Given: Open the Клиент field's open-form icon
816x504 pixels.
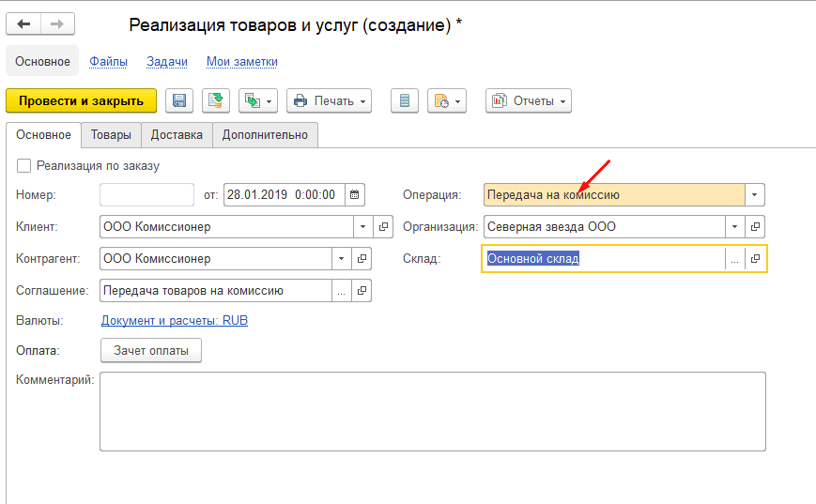Looking at the screenshot, I should 383,226.
